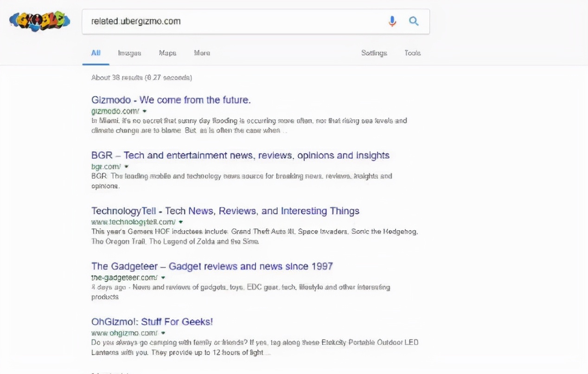Click the OhGizmo snippet about camping LED lanterns
588x374 pixels.
coord(255,347)
